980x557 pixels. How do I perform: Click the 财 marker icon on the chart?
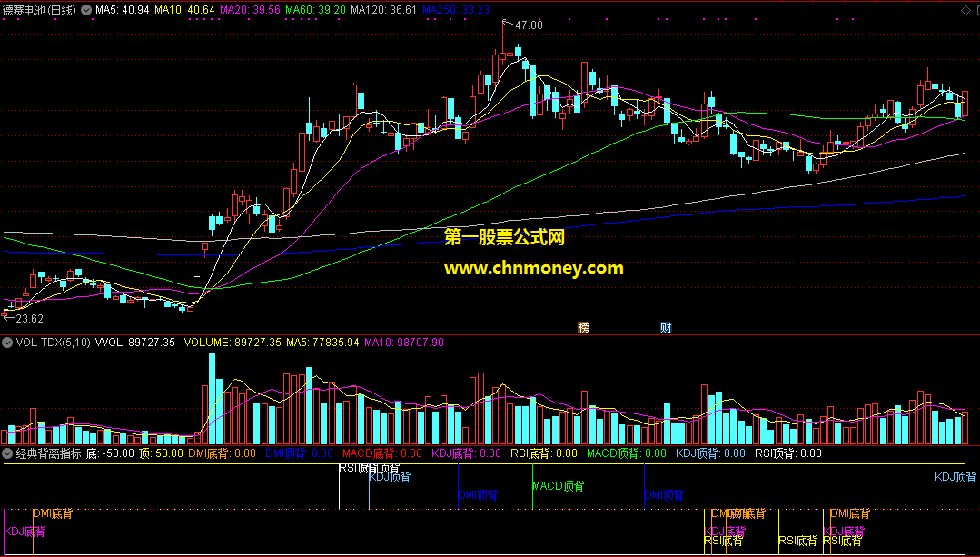pyautogui.click(x=667, y=328)
